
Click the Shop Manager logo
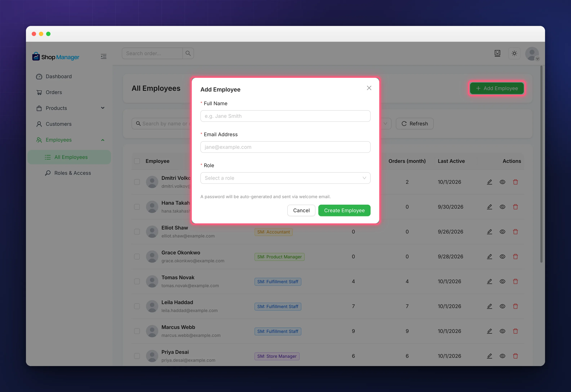tap(56, 57)
